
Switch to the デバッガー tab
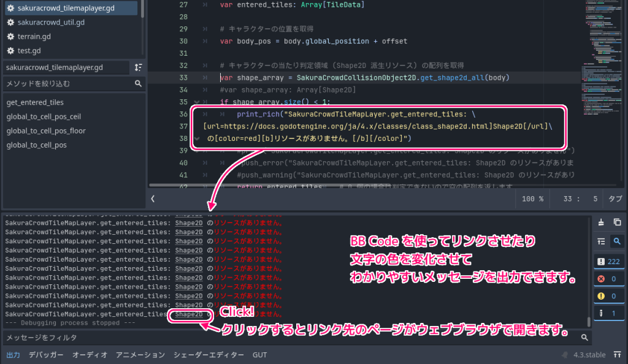point(46,354)
